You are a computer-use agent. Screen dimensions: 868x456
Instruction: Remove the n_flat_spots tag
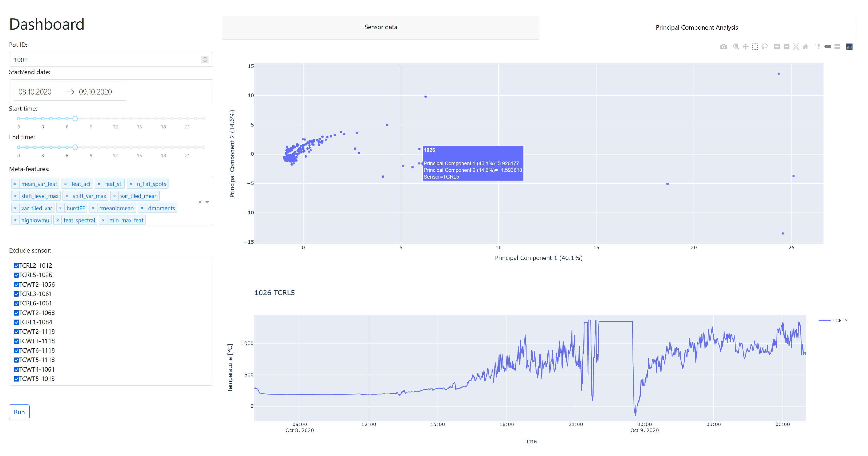point(131,184)
